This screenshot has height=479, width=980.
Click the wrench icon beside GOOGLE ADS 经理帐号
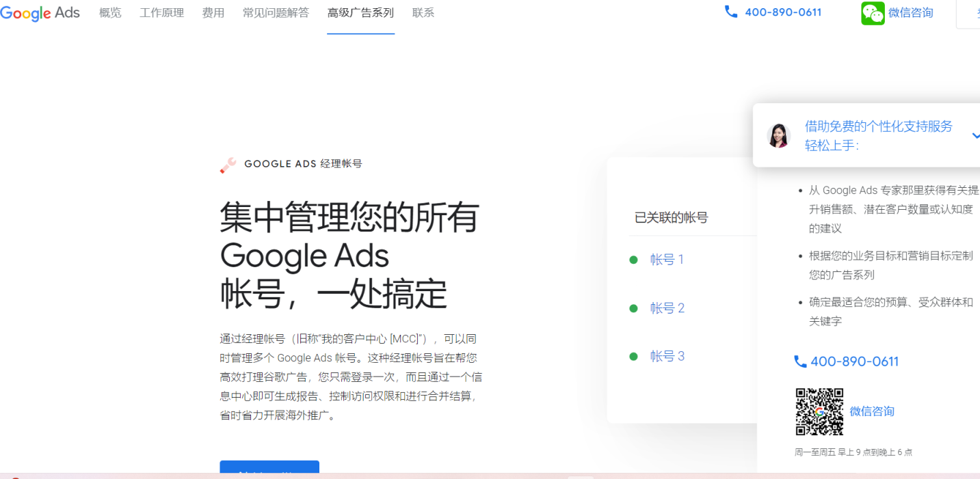[x=228, y=164]
